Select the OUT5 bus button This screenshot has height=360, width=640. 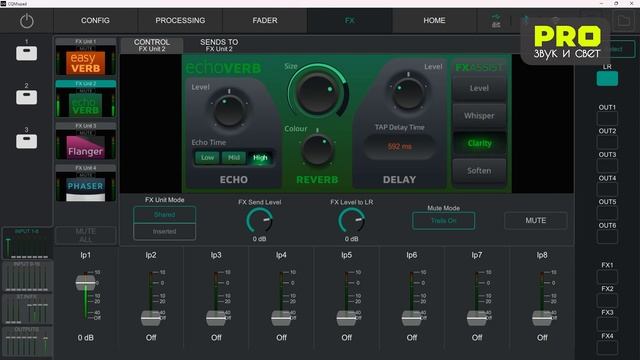(x=607, y=213)
